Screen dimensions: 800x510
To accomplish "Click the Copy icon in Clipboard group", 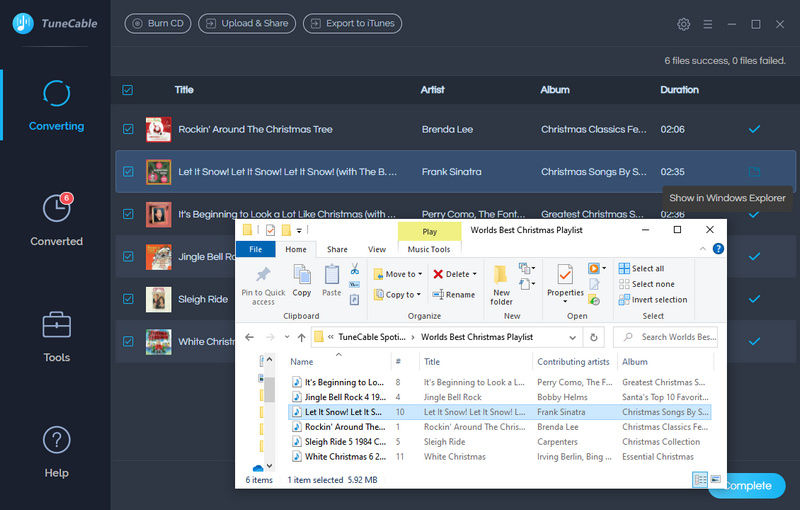I will (302, 280).
